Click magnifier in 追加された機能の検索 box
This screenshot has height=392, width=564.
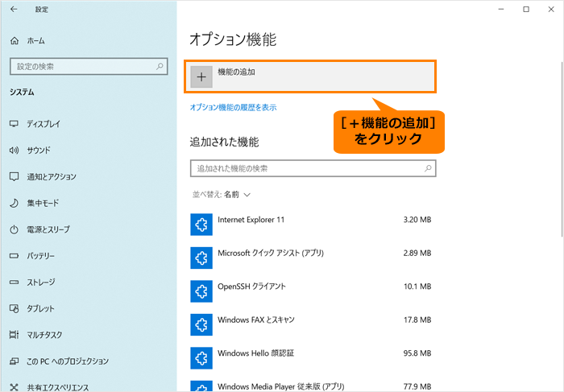(x=428, y=168)
